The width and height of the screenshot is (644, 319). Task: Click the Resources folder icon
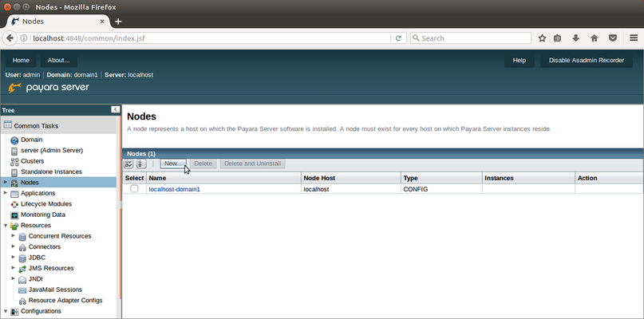pos(14,226)
